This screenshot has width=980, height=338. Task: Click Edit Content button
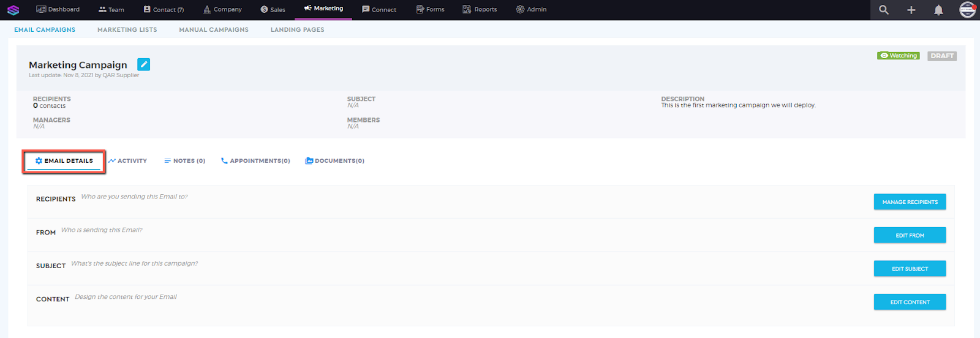click(x=910, y=302)
